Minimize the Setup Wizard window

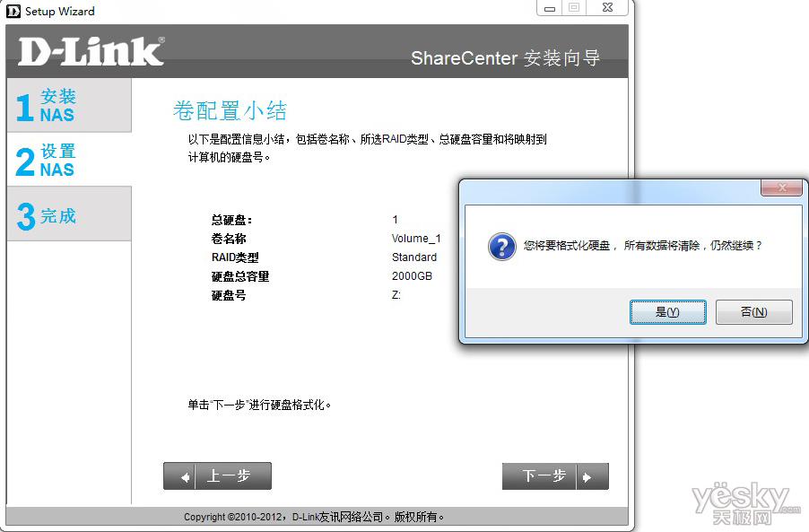550,8
